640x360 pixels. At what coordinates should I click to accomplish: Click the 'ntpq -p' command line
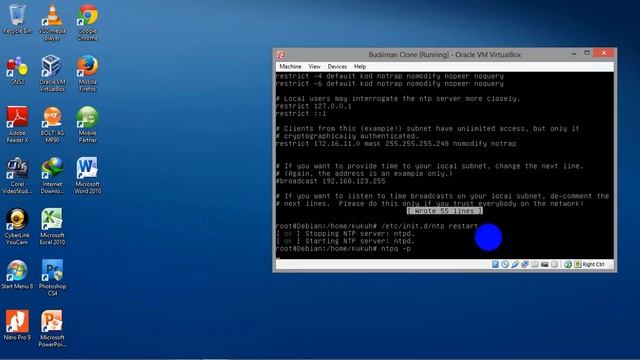coord(396,248)
